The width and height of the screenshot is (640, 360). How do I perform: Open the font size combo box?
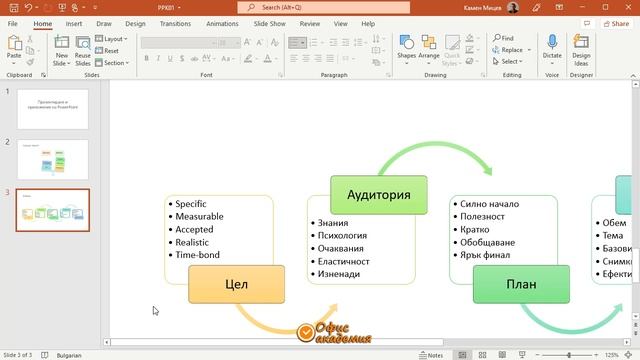[229, 42]
